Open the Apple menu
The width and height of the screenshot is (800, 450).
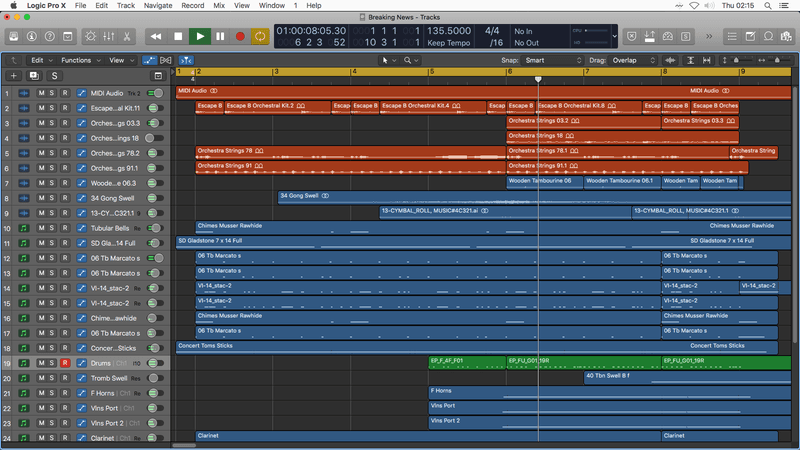pos(13,6)
